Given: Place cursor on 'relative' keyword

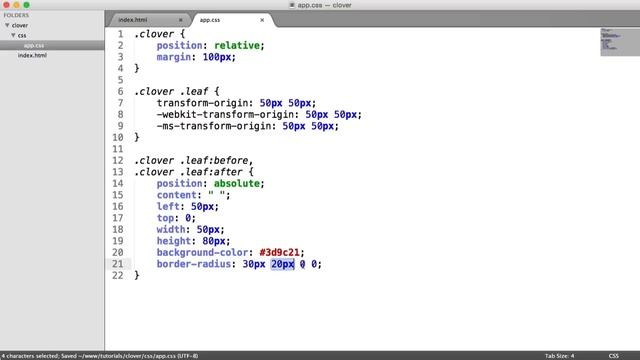Looking at the screenshot, I should coord(237,45).
